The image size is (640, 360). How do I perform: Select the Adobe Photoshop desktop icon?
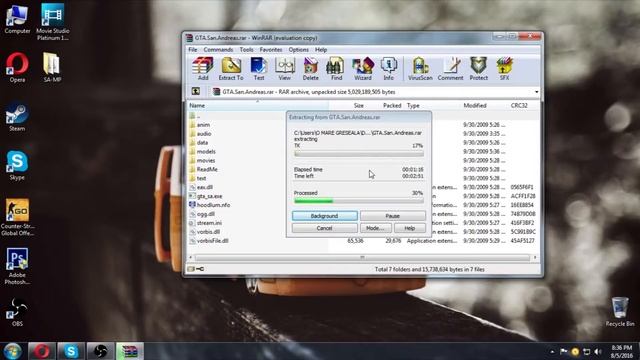click(17, 266)
